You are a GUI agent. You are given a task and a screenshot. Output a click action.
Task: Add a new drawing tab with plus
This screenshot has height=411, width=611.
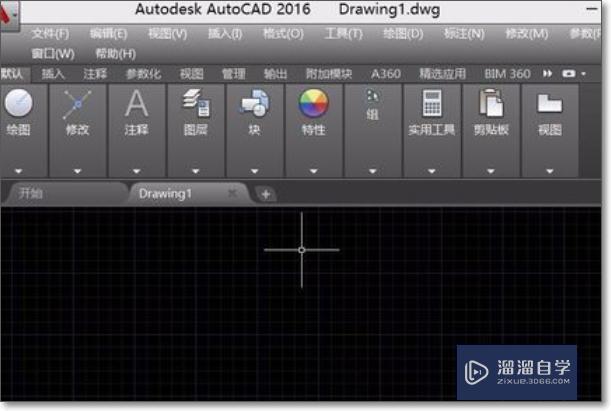(266, 194)
